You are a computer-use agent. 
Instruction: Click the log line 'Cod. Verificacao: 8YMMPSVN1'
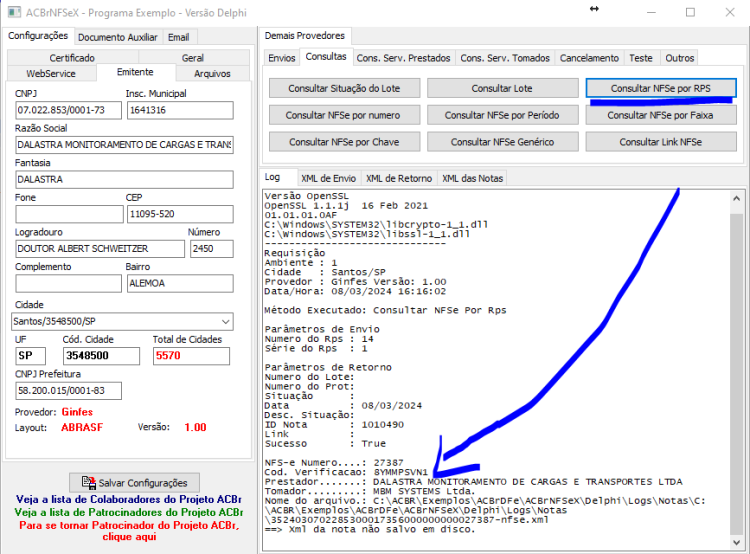346,473
